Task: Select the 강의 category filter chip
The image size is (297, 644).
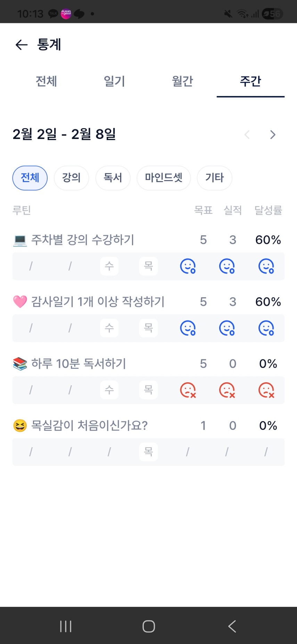Action: 71,178
